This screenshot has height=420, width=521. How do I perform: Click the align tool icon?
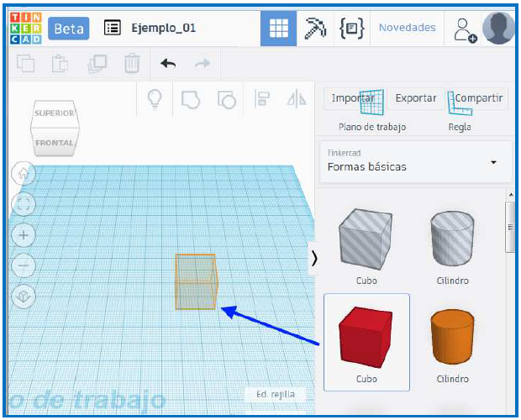click(x=262, y=99)
